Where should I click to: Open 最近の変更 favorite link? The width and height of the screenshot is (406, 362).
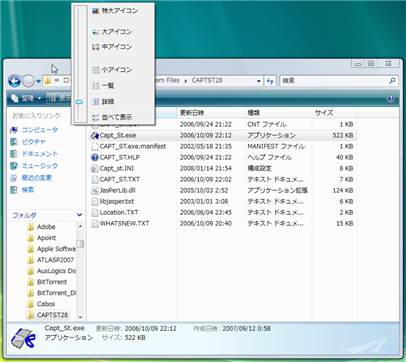(x=31, y=178)
